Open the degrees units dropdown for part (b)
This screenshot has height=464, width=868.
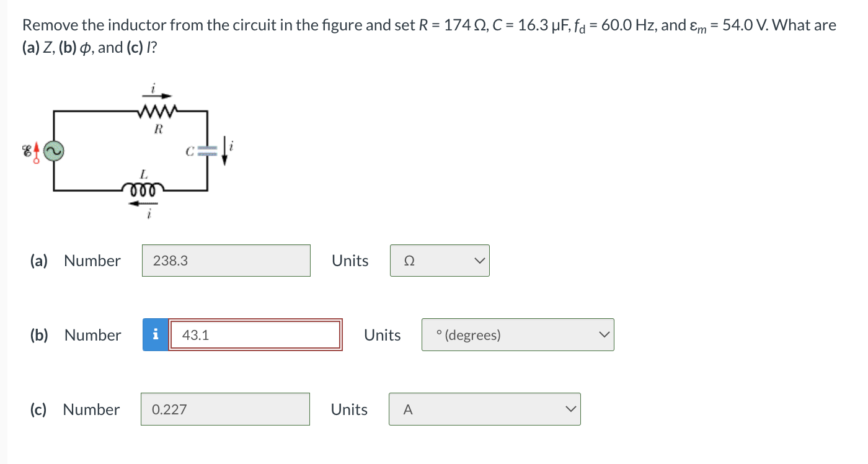point(518,334)
